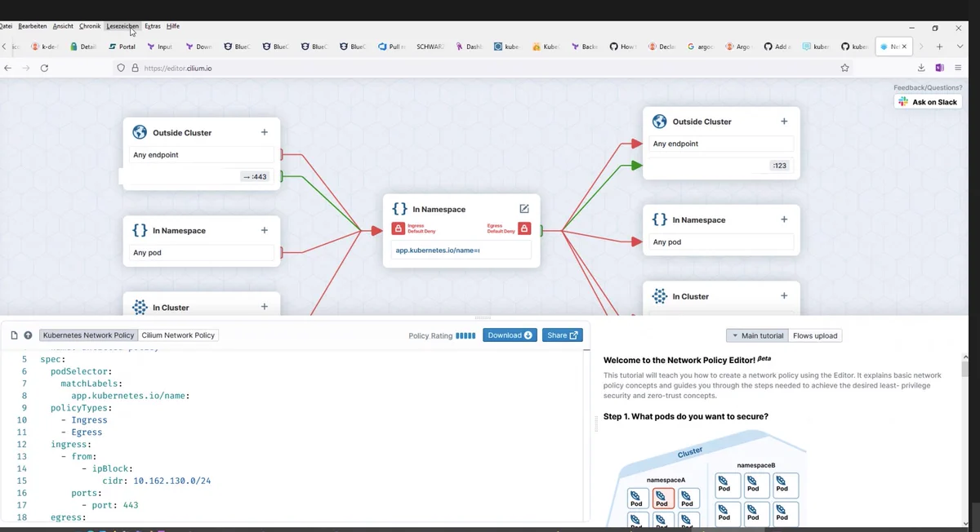Open a new browser tab

click(x=940, y=47)
